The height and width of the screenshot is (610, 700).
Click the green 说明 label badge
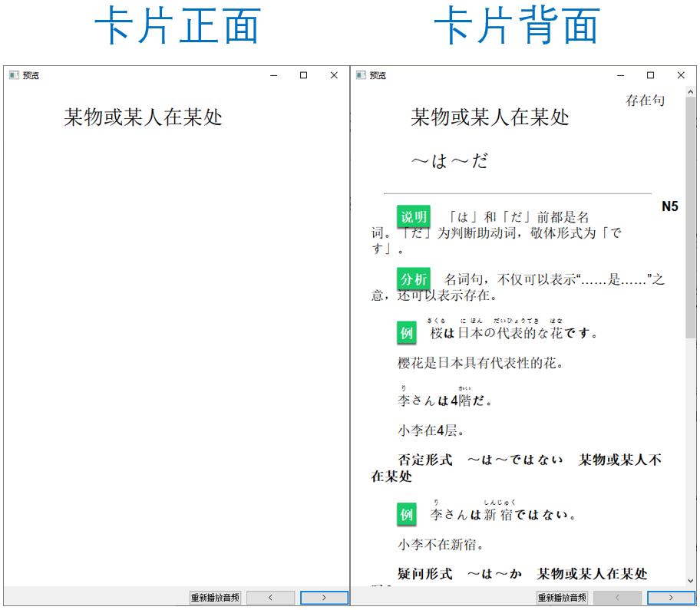(414, 217)
